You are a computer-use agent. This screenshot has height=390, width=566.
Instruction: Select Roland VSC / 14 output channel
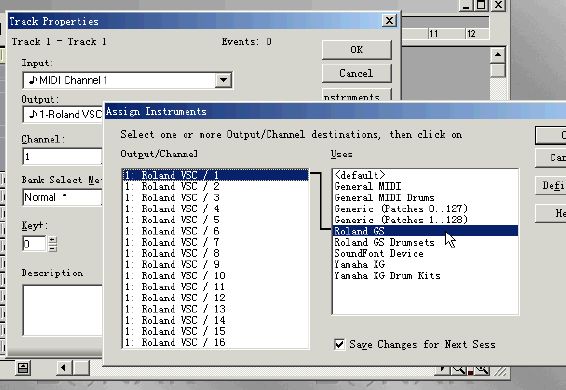(x=215, y=320)
